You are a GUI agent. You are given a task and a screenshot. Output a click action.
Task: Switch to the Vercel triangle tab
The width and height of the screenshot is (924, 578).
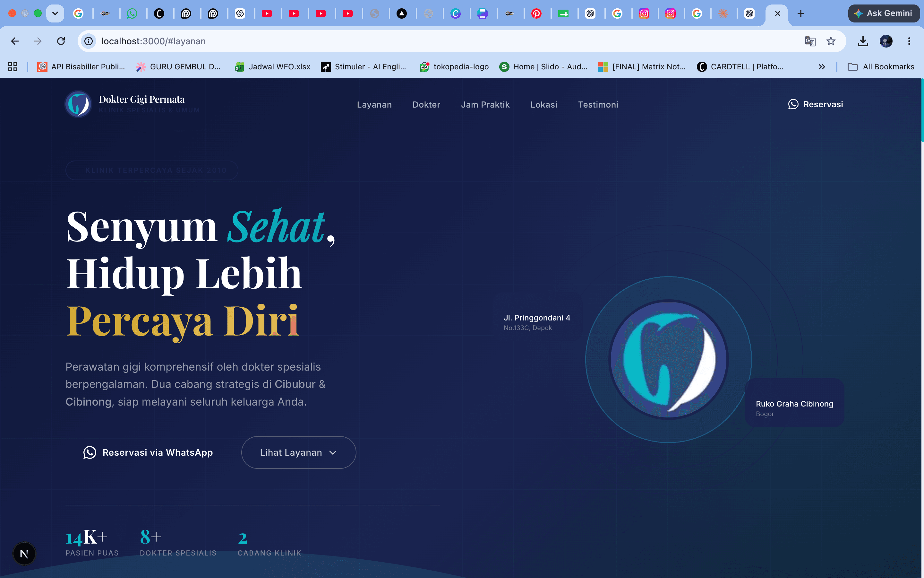click(x=402, y=13)
